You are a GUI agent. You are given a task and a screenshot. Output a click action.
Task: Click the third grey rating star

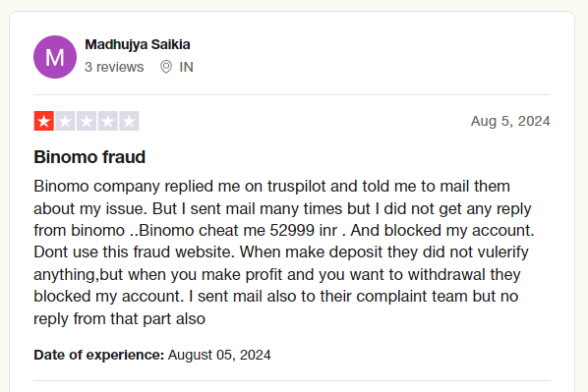click(87, 121)
